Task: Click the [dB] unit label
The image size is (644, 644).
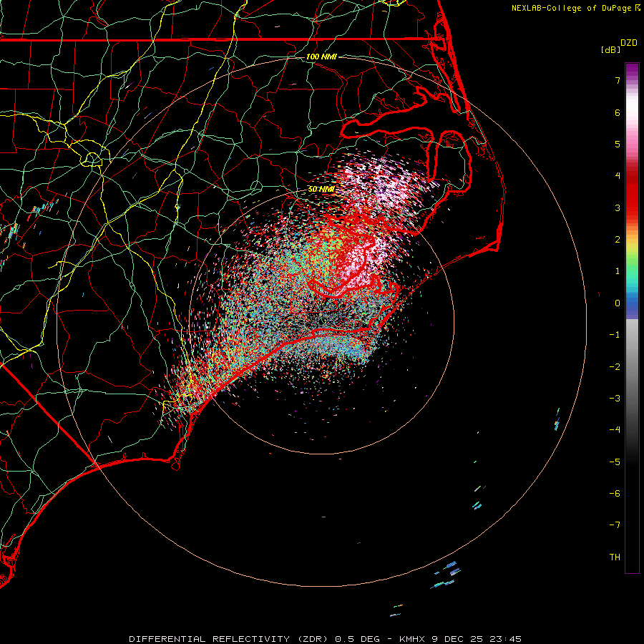Action: (x=610, y=49)
